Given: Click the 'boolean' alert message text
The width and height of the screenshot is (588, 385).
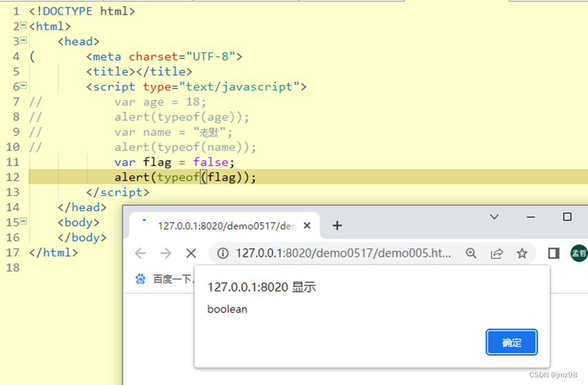Looking at the screenshot, I should tap(227, 309).
